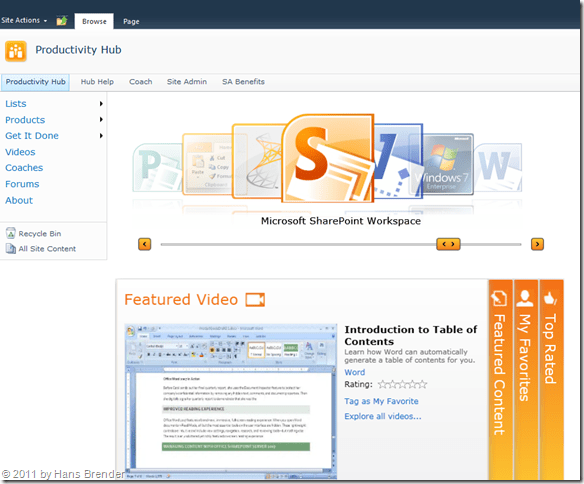The width and height of the screenshot is (584, 484).
Task: Click the fifth rating star
Action: [422, 384]
